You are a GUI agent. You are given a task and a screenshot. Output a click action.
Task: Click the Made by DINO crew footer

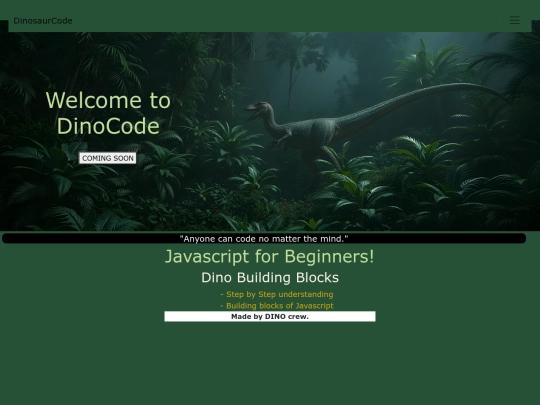270,316
